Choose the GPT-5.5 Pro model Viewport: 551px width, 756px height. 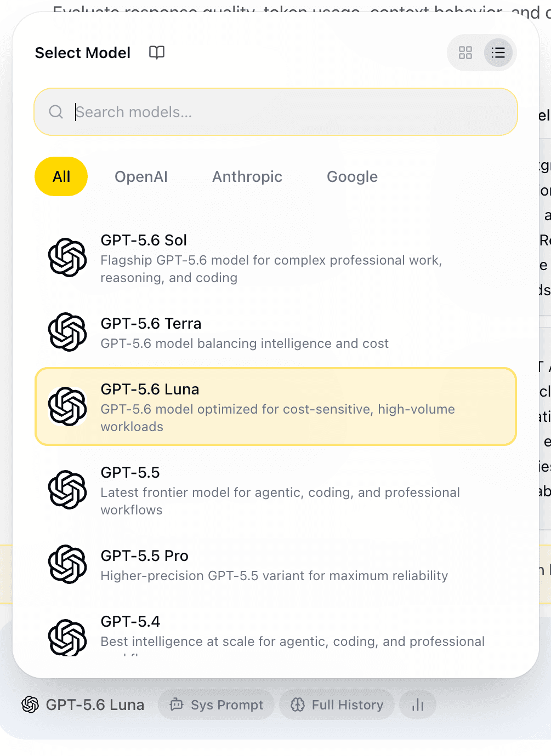pos(276,564)
